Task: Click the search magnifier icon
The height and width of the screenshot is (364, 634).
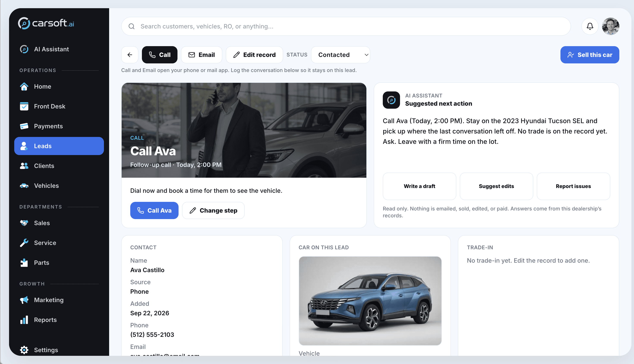Action: pos(132,26)
